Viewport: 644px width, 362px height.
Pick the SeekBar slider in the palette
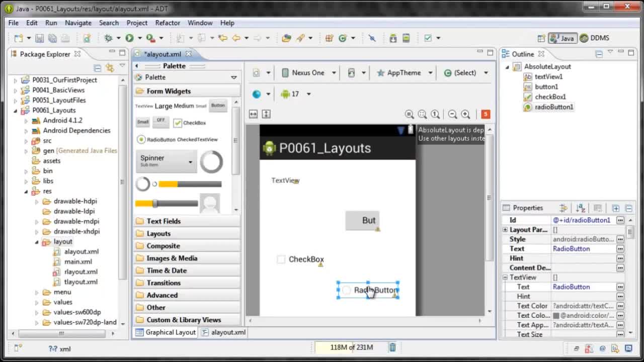[x=166, y=204]
